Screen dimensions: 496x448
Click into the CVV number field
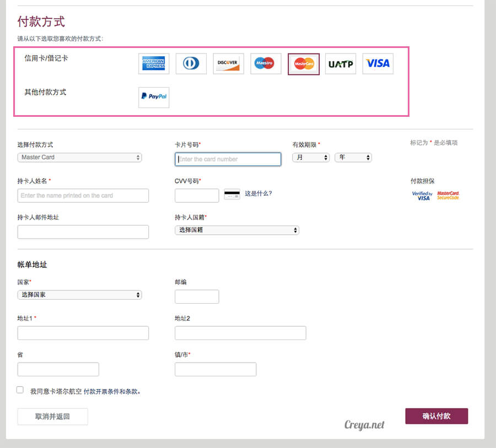click(x=197, y=196)
